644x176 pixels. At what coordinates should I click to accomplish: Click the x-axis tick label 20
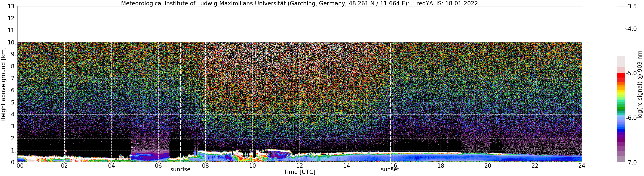[x=488, y=166]
